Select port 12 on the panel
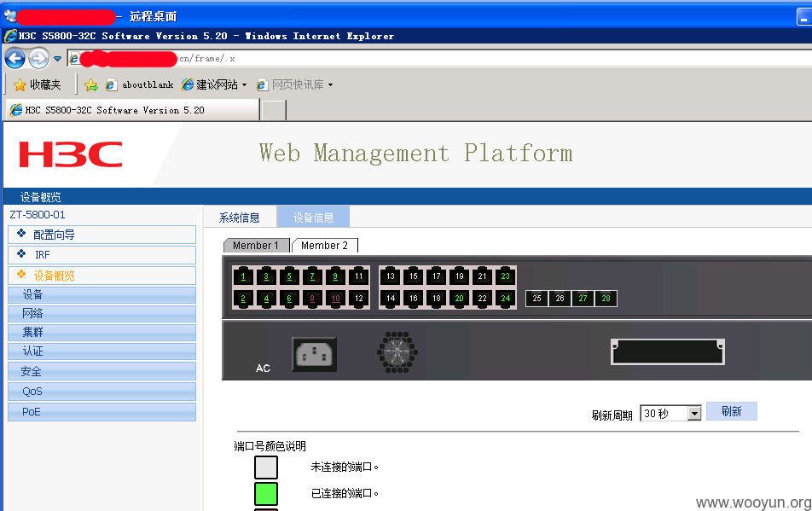Viewport: 812px width, 511px height. coord(359,299)
